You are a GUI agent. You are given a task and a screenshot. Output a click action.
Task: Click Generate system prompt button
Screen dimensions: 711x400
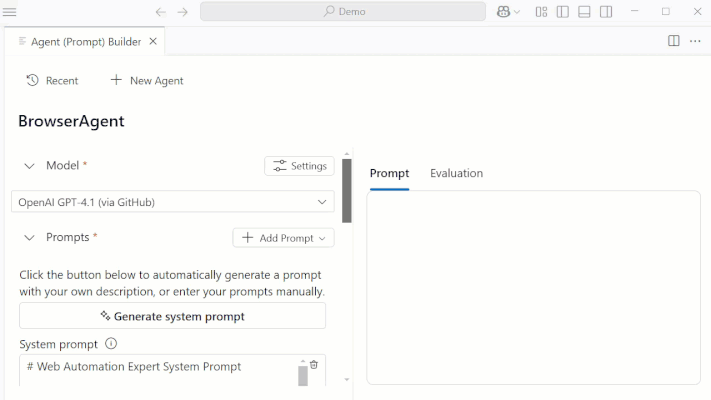pyautogui.click(x=172, y=316)
